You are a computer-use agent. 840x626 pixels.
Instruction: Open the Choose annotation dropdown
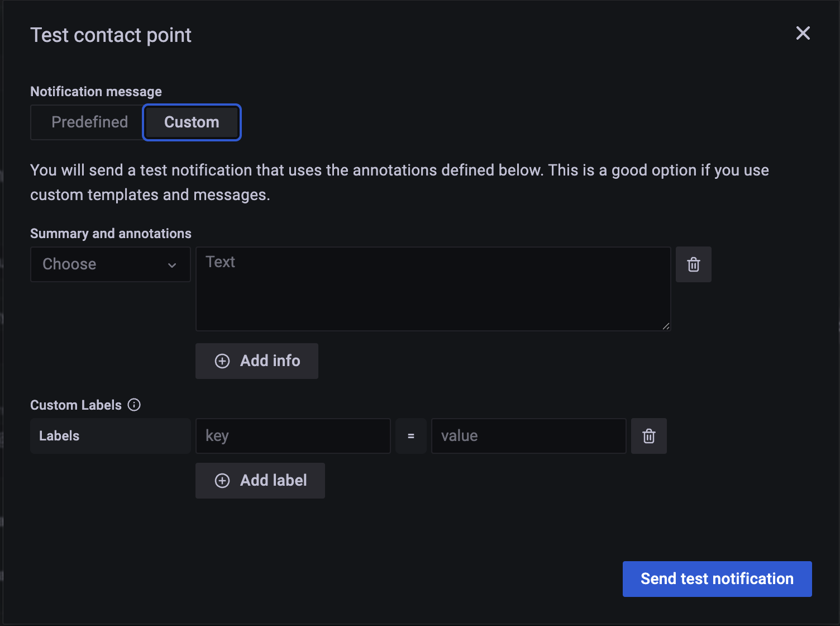click(110, 264)
